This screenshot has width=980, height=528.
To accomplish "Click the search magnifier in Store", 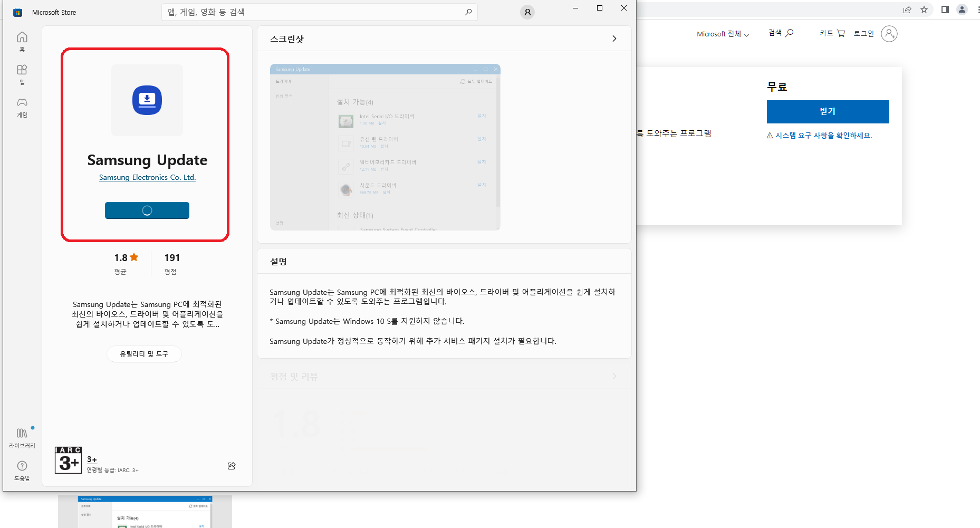I will click(x=468, y=12).
